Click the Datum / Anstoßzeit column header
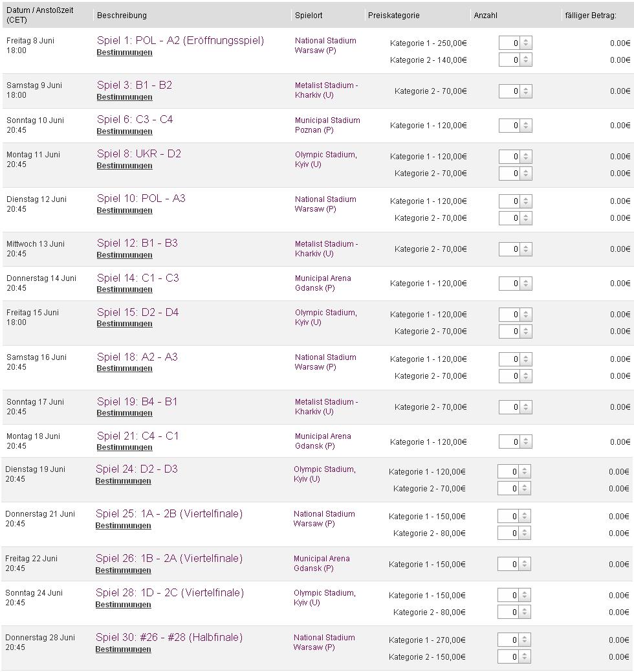This screenshot has width=634, height=672. tap(40, 15)
